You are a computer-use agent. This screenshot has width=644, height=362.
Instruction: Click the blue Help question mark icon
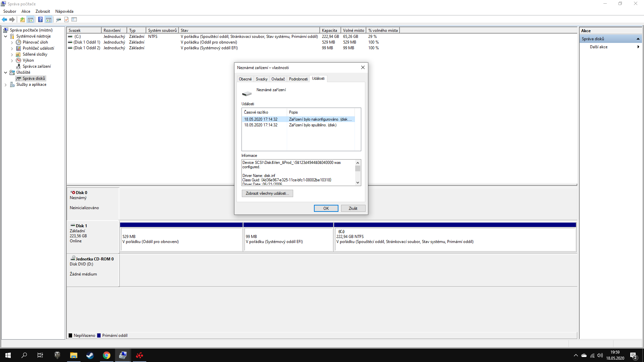coord(40,20)
